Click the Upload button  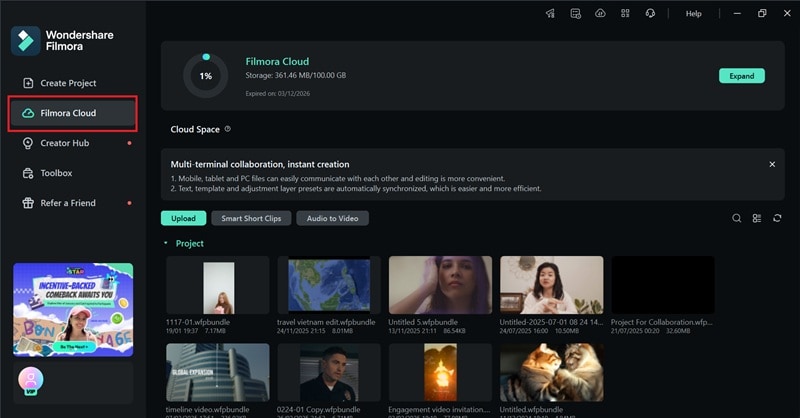click(x=183, y=218)
